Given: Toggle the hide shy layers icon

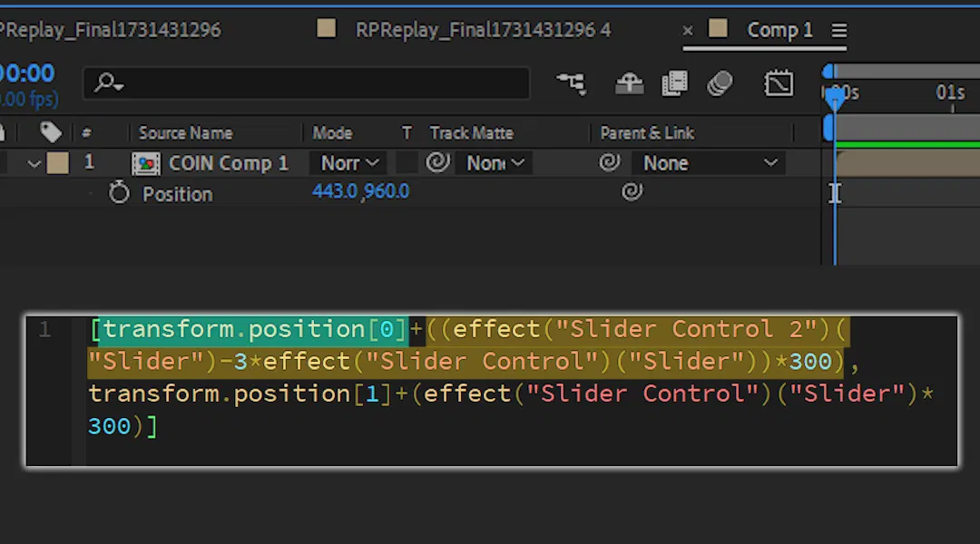Looking at the screenshot, I should click(x=629, y=83).
